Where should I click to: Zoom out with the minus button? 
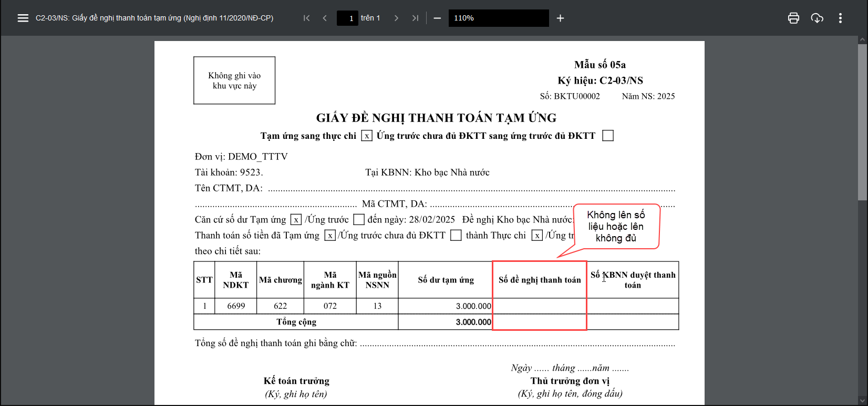pos(437,18)
